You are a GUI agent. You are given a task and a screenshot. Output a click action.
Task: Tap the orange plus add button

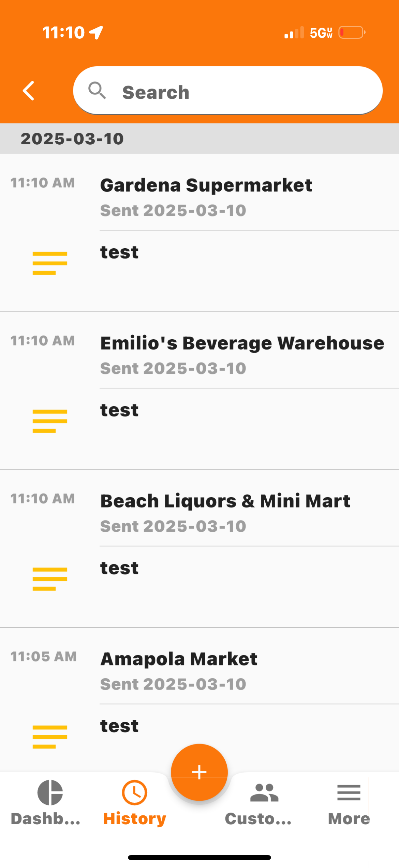[x=199, y=772]
